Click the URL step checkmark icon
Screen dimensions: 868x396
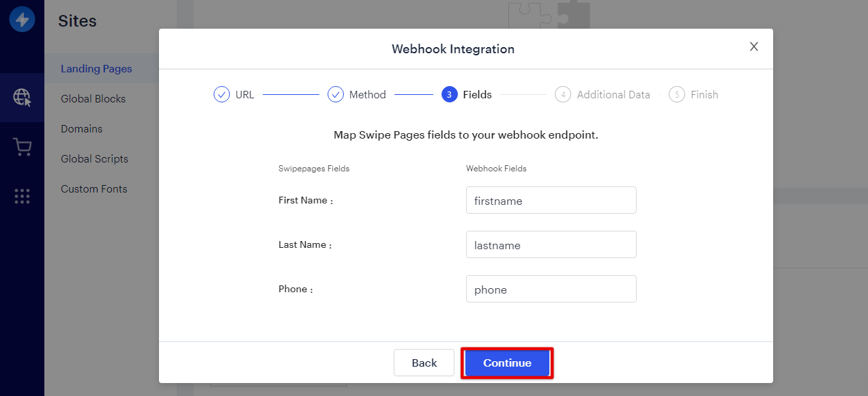point(222,94)
